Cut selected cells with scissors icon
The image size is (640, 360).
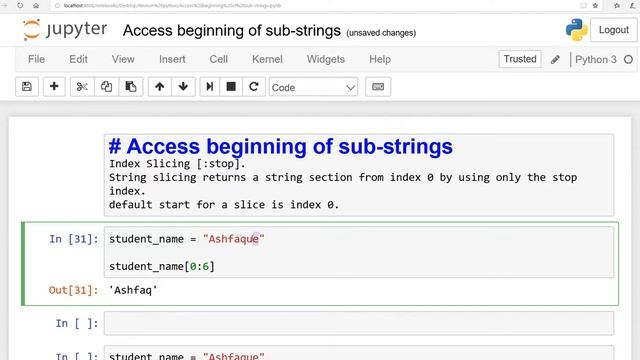82,87
